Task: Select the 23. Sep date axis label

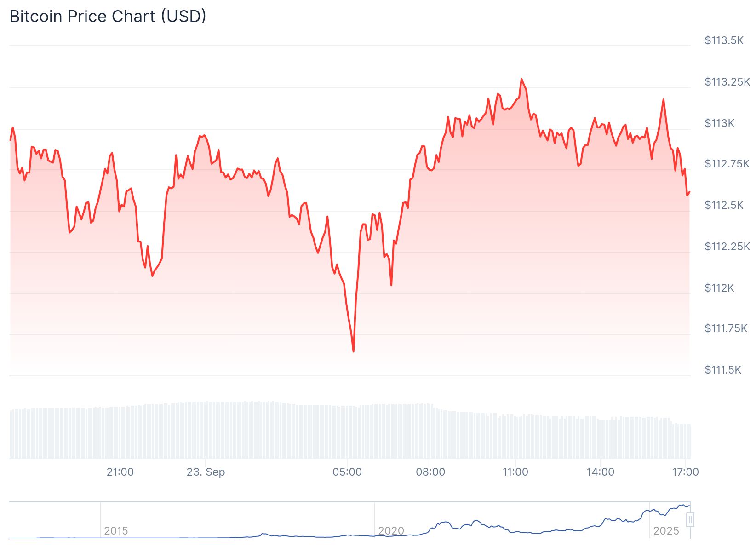Action: [x=206, y=472]
